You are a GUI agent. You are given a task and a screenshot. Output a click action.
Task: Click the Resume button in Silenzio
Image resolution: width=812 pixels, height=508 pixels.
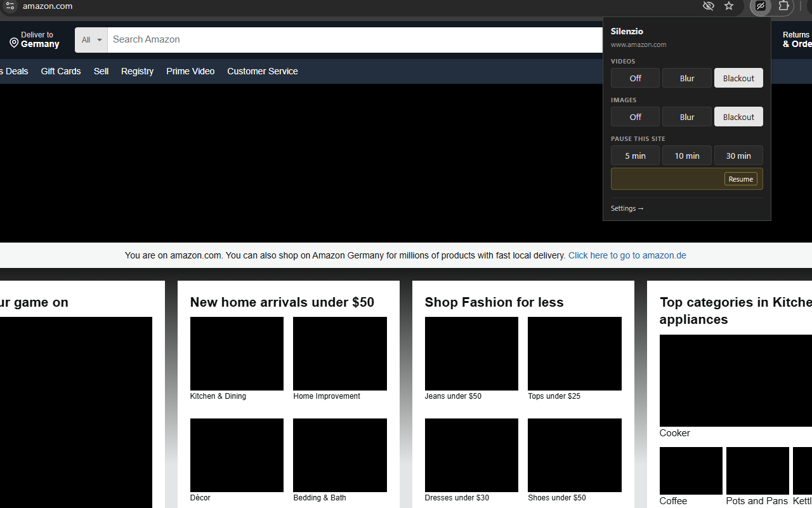pos(740,179)
